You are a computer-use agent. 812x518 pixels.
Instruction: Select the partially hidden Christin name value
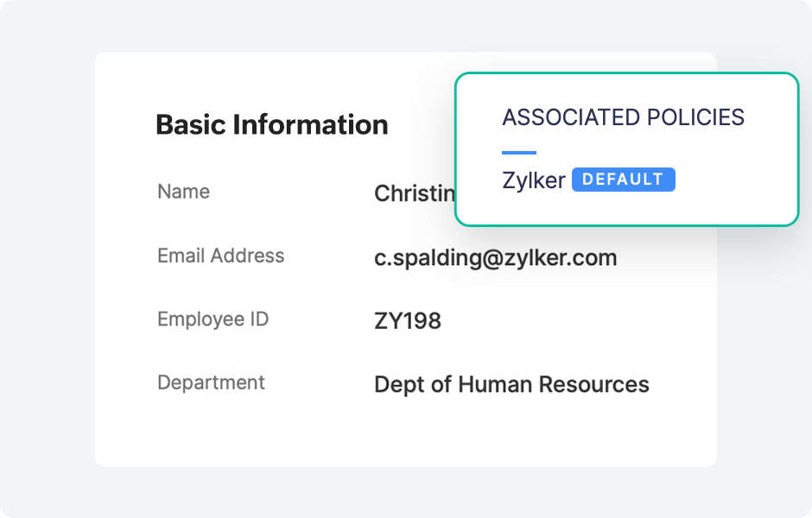[x=415, y=193]
